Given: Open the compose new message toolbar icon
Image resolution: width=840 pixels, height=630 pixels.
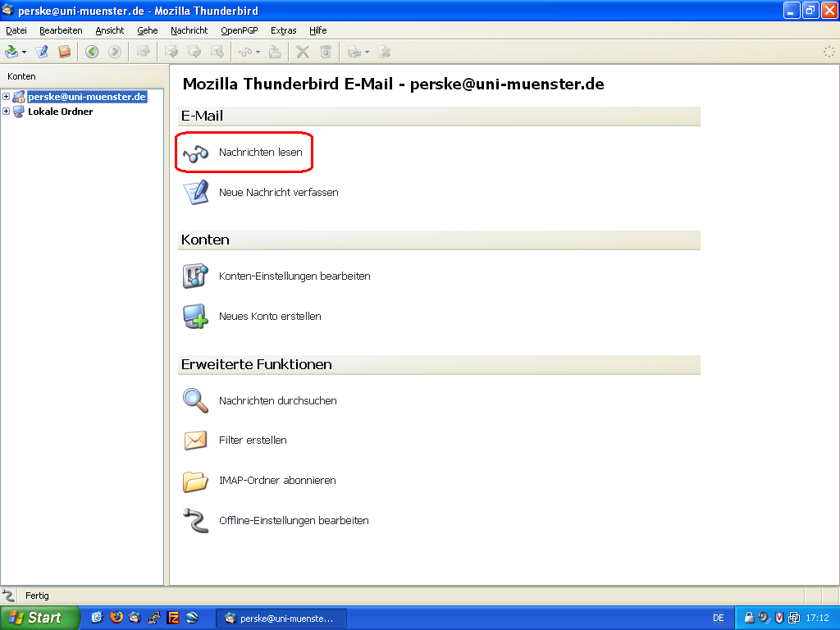Looking at the screenshot, I should pyautogui.click(x=42, y=52).
